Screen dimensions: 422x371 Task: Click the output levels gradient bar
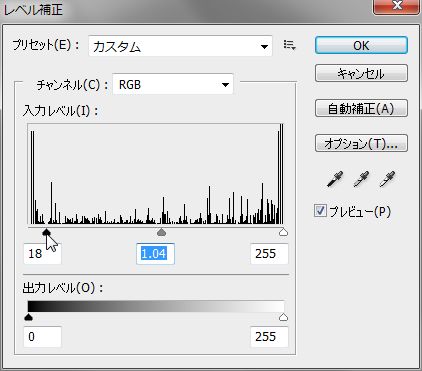pos(156,306)
